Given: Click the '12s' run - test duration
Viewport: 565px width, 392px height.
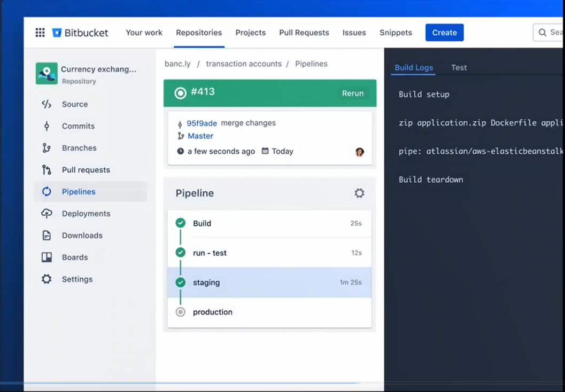Looking at the screenshot, I should tap(357, 253).
